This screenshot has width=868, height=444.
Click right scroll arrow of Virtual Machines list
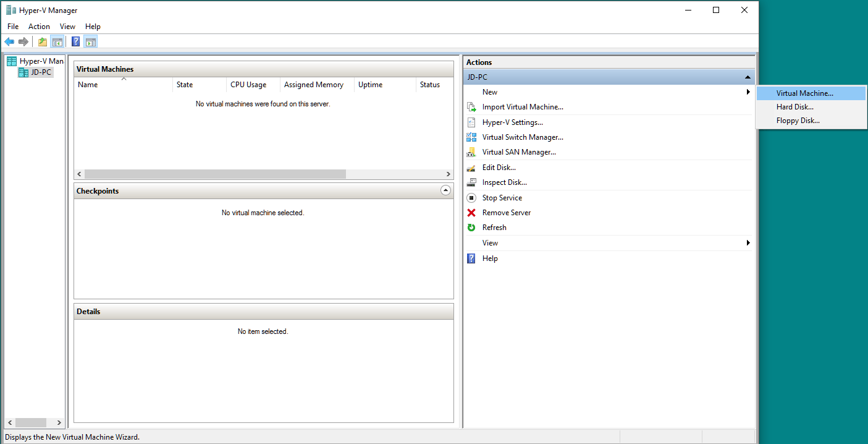coord(449,174)
